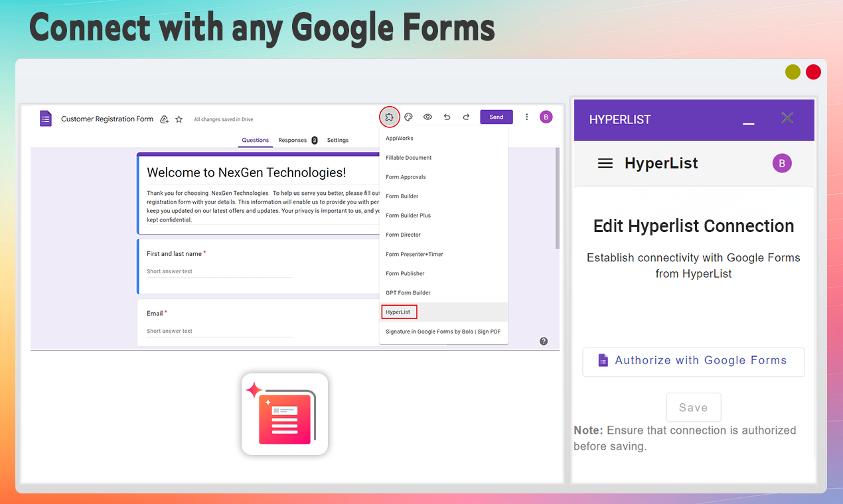This screenshot has height=504, width=843.
Task: Undo the last change
Action: 447,117
